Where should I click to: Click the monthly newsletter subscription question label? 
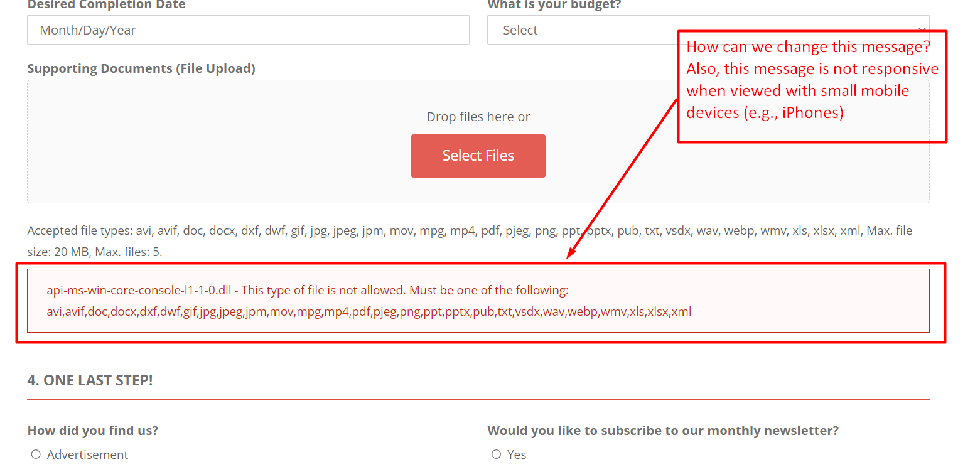tap(663, 431)
